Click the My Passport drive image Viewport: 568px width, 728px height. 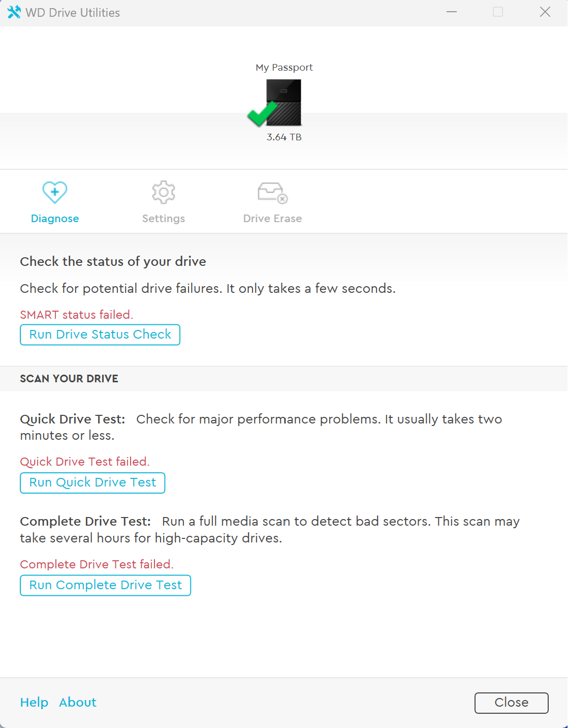(x=285, y=103)
